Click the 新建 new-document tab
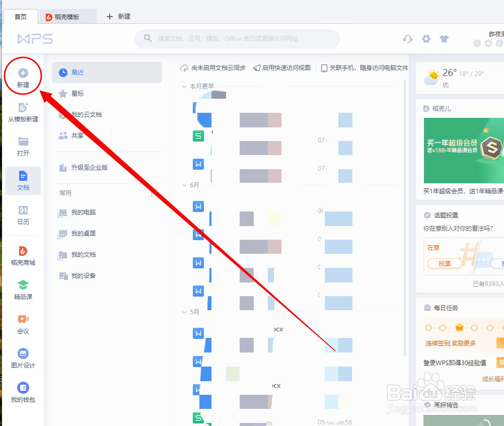The width and height of the screenshot is (504, 426). click(118, 16)
